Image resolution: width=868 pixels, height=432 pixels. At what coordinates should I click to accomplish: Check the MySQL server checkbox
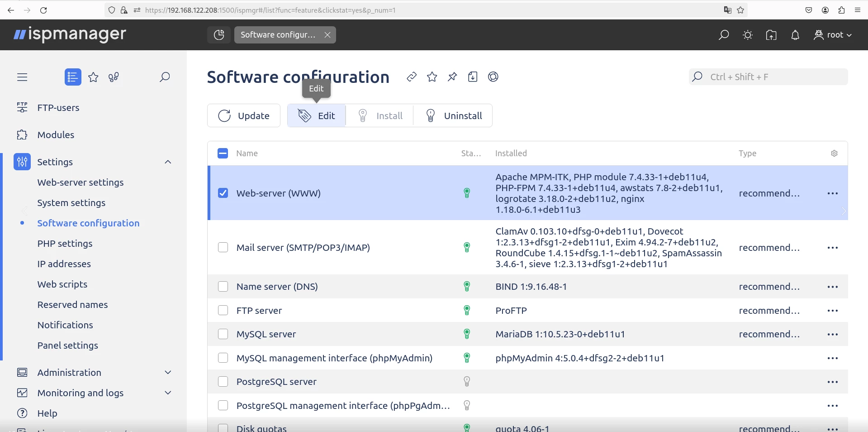[223, 334]
